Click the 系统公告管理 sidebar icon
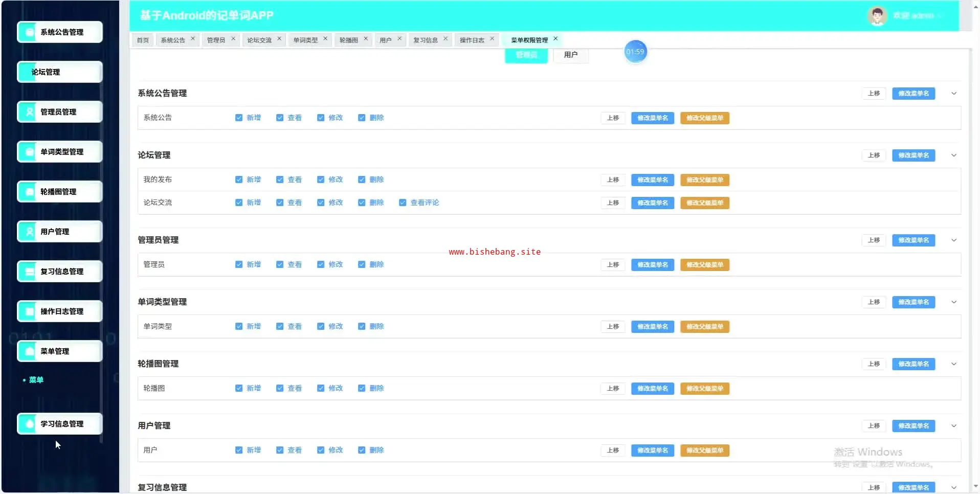The image size is (980, 494). 29,32
